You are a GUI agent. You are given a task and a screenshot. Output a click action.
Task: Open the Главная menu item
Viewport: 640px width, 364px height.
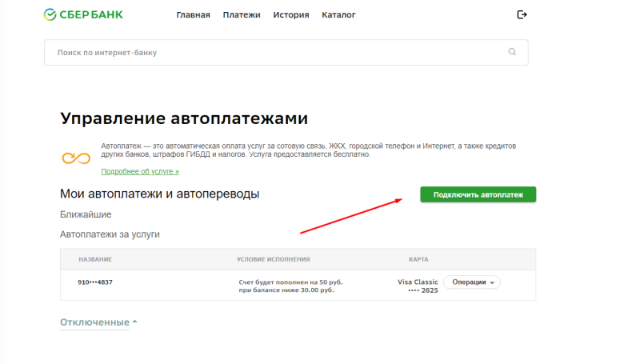tap(193, 14)
